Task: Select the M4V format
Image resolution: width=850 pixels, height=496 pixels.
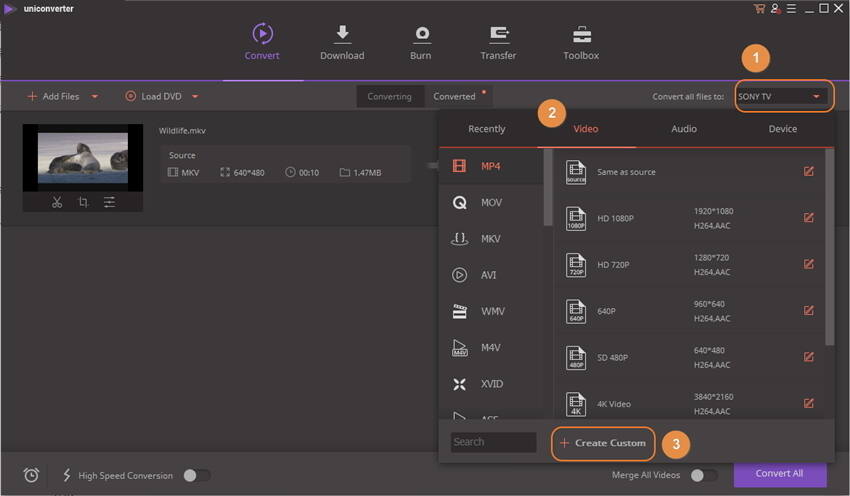Action: (491, 347)
